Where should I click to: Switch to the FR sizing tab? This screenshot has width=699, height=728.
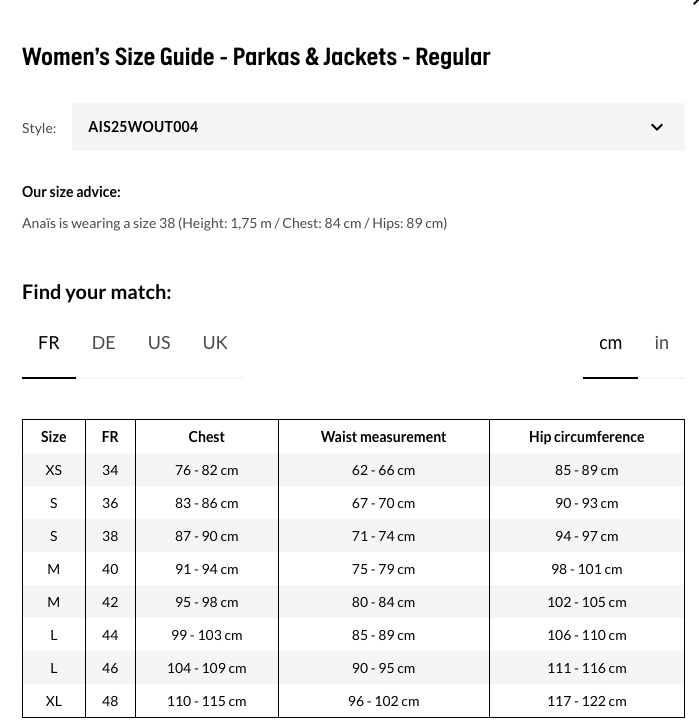(x=49, y=343)
